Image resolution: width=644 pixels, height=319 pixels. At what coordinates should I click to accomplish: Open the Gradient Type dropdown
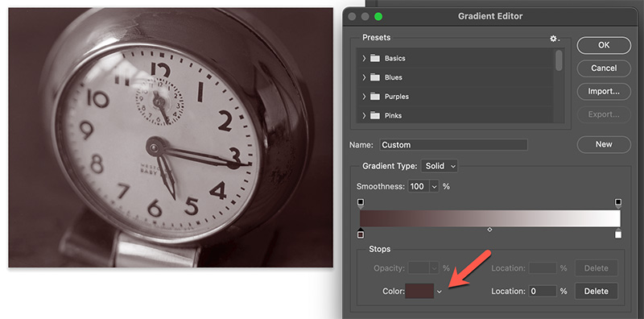coord(440,166)
